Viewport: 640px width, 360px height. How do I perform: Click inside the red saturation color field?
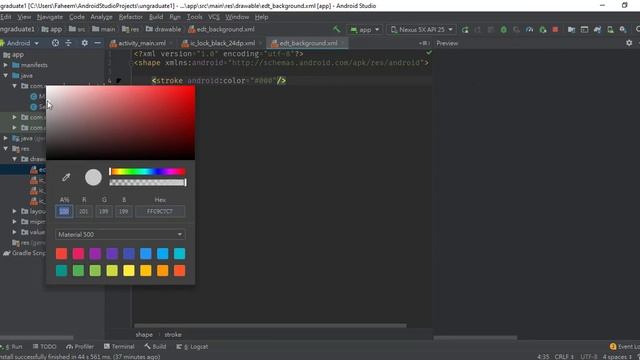pos(120,122)
